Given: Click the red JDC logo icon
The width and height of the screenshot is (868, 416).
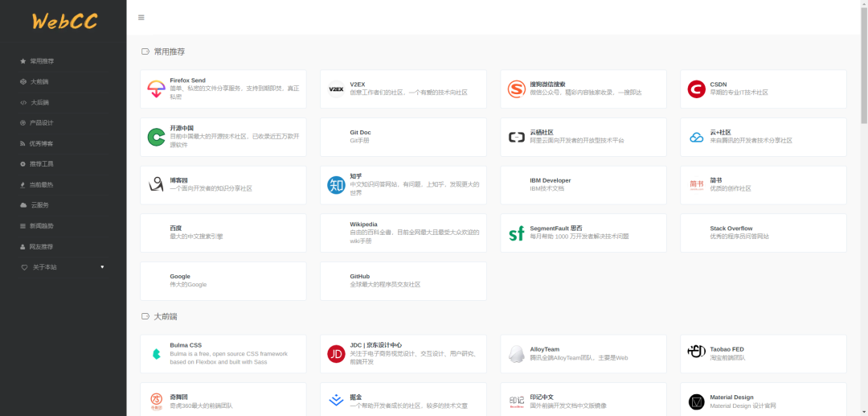Looking at the screenshot, I should [x=336, y=354].
